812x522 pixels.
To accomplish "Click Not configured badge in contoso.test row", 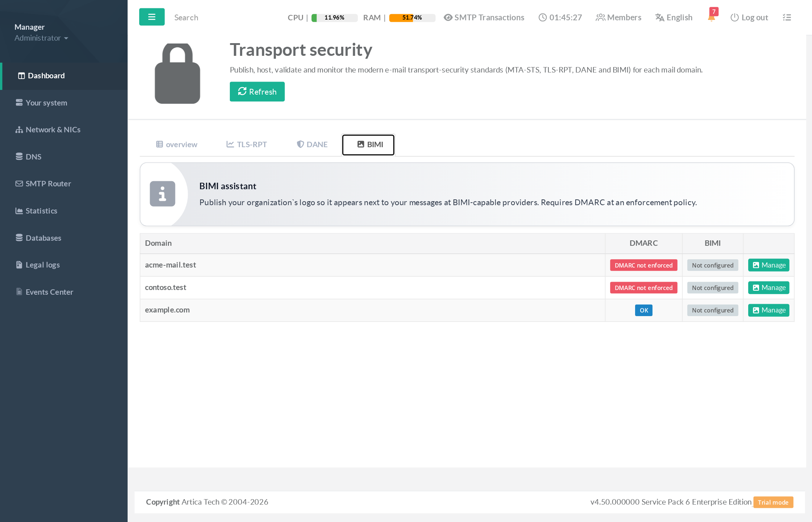I will (713, 288).
